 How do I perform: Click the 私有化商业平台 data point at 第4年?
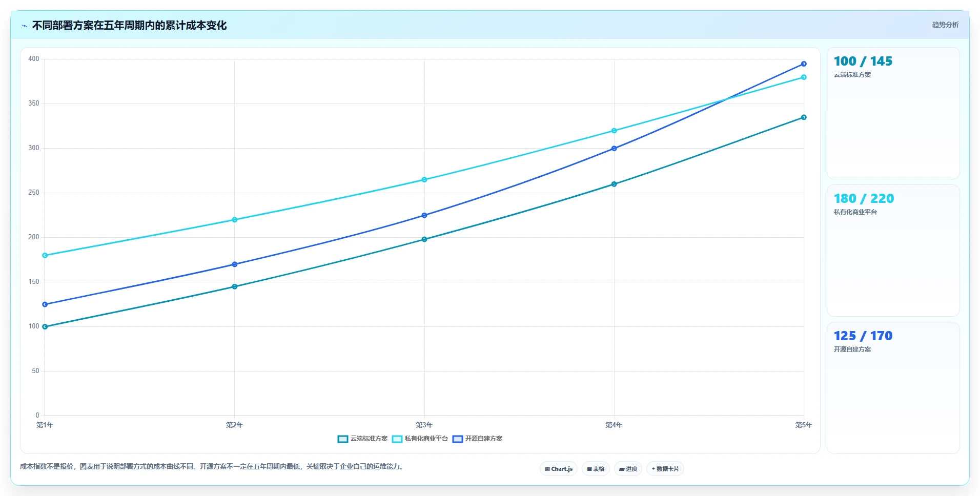point(614,131)
